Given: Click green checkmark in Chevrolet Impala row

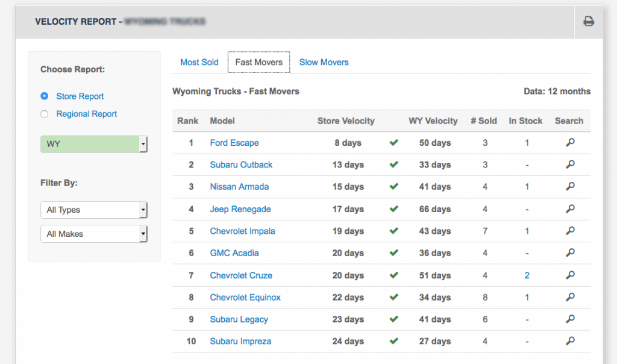Looking at the screenshot, I should 394,231.
